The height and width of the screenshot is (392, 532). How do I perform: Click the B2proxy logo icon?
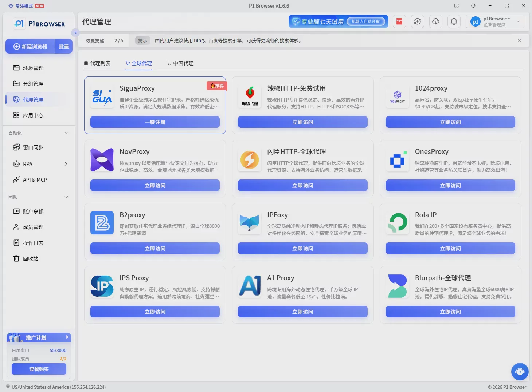(x=102, y=223)
